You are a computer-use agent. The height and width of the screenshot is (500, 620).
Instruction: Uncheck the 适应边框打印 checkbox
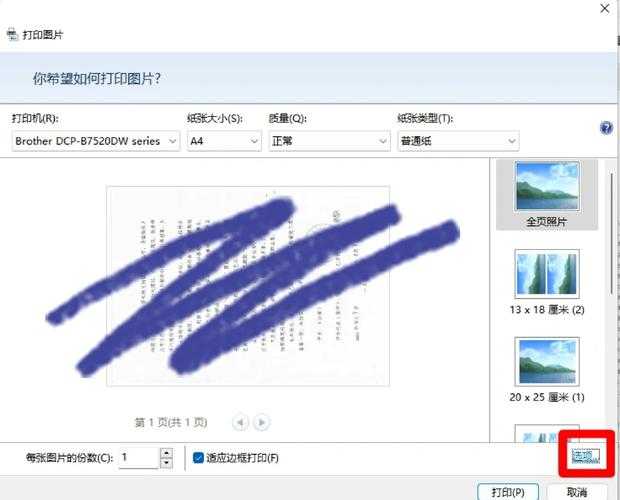pyautogui.click(x=198, y=458)
